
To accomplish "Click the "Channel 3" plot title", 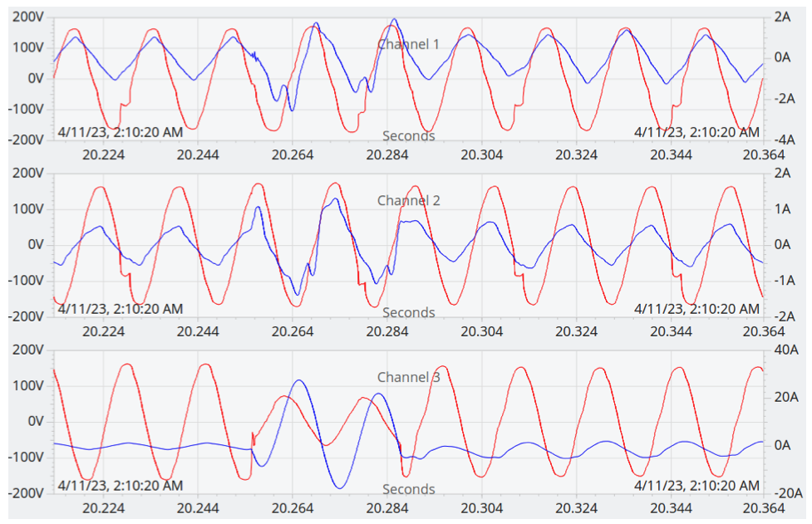I will click(408, 377).
